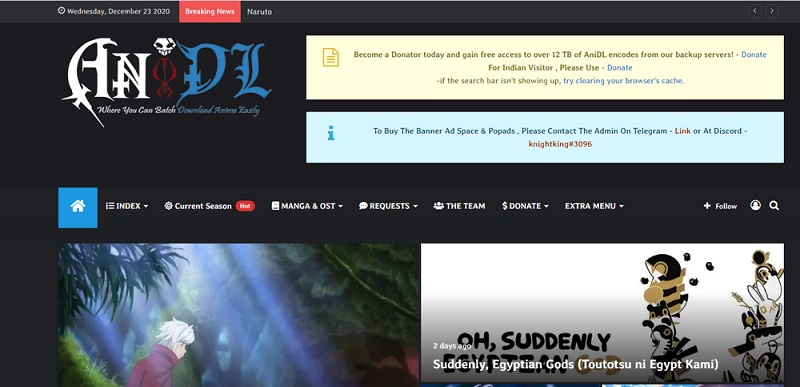Open the DONATE dropdown menu
This screenshot has height=387, width=800.
tap(526, 206)
